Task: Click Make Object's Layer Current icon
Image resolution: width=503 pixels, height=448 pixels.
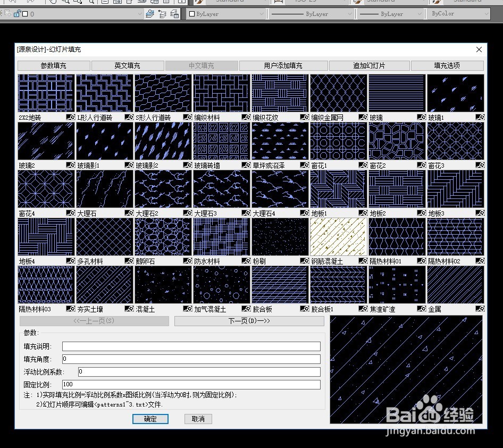Action: point(150,14)
